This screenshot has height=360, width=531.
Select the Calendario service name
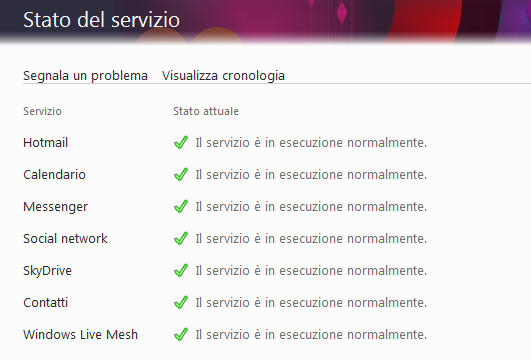(54, 174)
